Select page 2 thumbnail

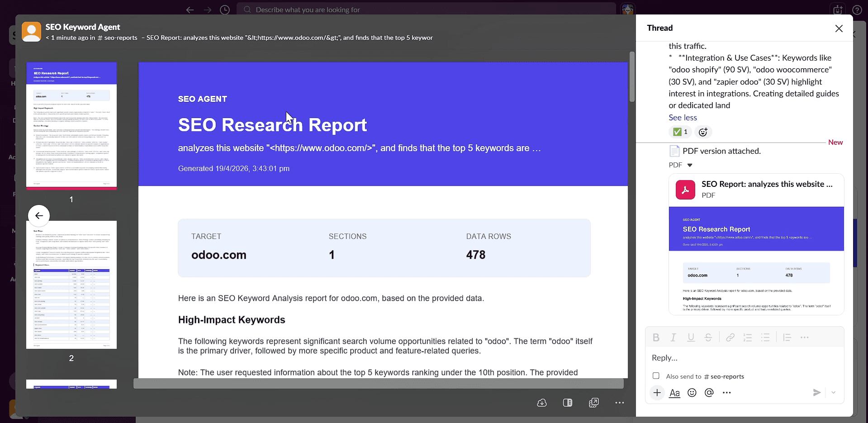coord(71,285)
